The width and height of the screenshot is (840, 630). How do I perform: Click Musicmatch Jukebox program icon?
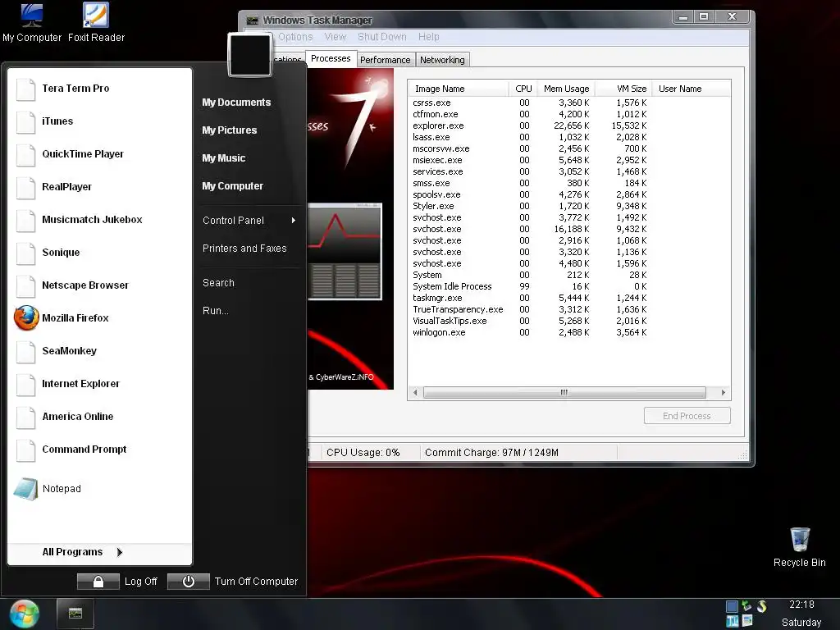coord(25,220)
